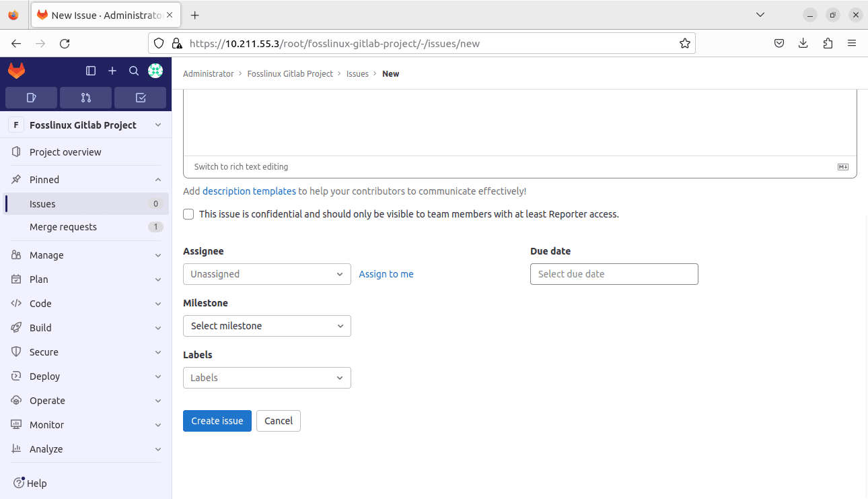Screen dimensions: 868x499
Task: Open Project overview in the sidebar
Action: click(86, 152)
